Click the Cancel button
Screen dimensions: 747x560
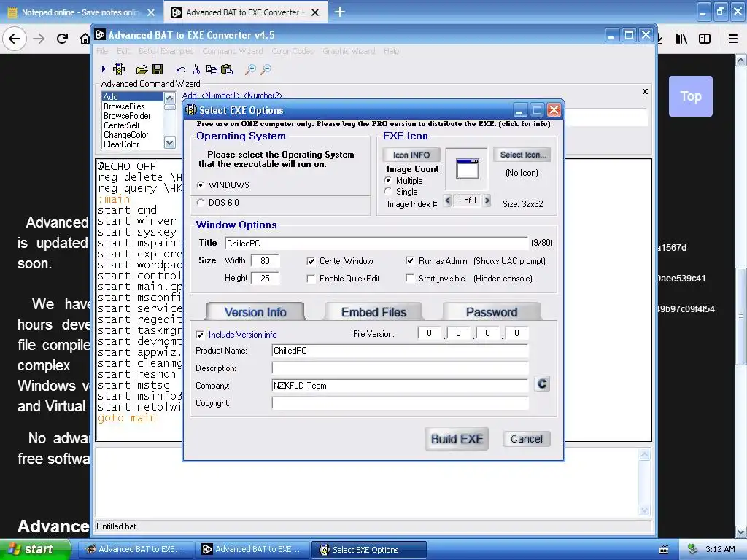pyautogui.click(x=527, y=439)
